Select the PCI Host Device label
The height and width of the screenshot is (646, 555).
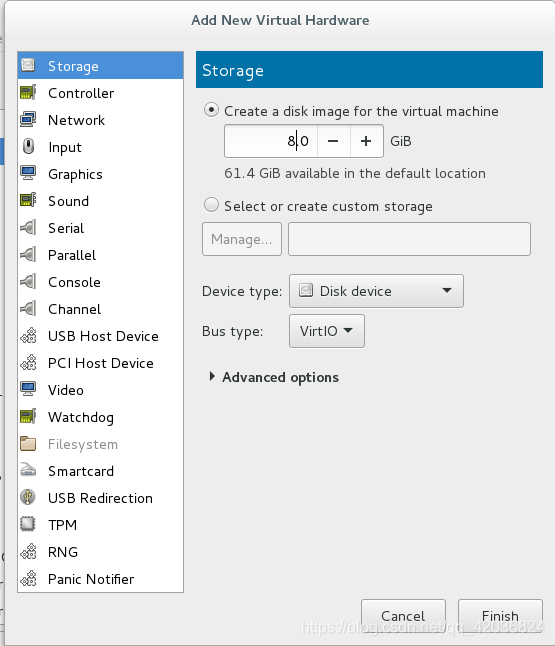coord(101,363)
